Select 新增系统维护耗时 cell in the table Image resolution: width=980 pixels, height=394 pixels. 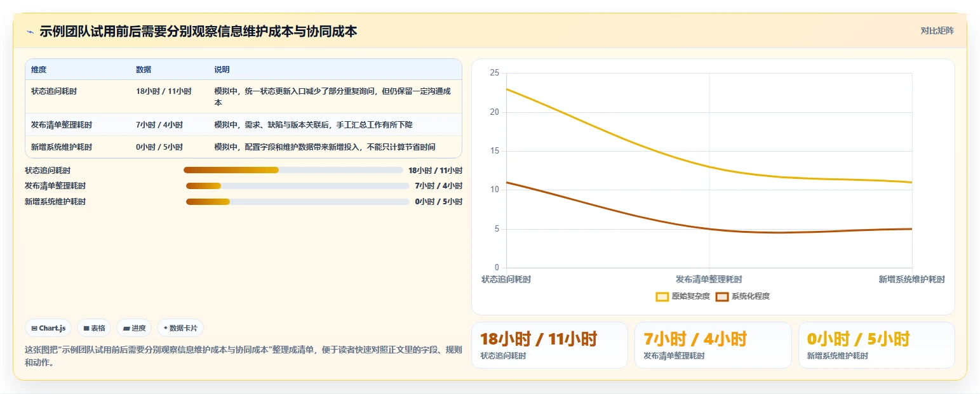[62, 147]
